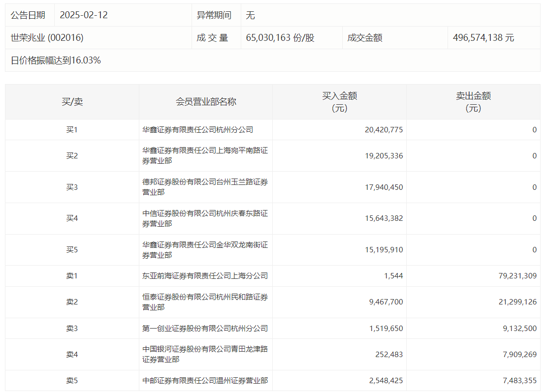Click the 日价格振幅达到16.03% description text

[56, 60]
